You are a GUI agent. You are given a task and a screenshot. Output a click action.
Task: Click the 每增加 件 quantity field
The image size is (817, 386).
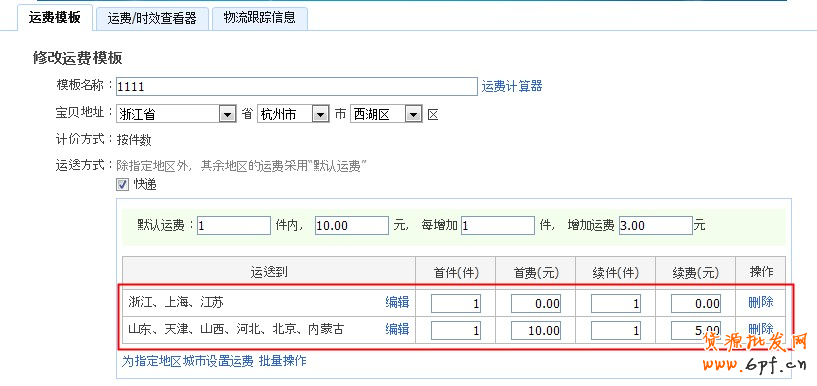pyautogui.click(x=498, y=226)
